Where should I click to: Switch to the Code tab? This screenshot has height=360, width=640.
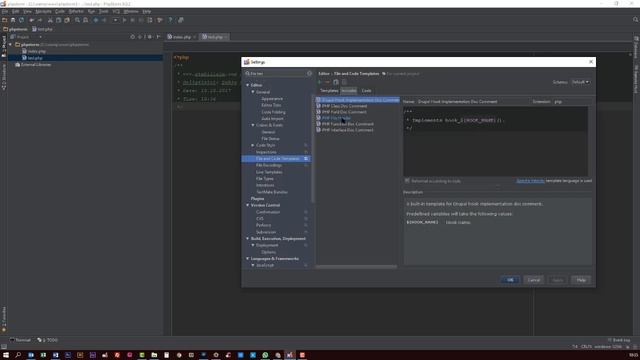tap(367, 91)
